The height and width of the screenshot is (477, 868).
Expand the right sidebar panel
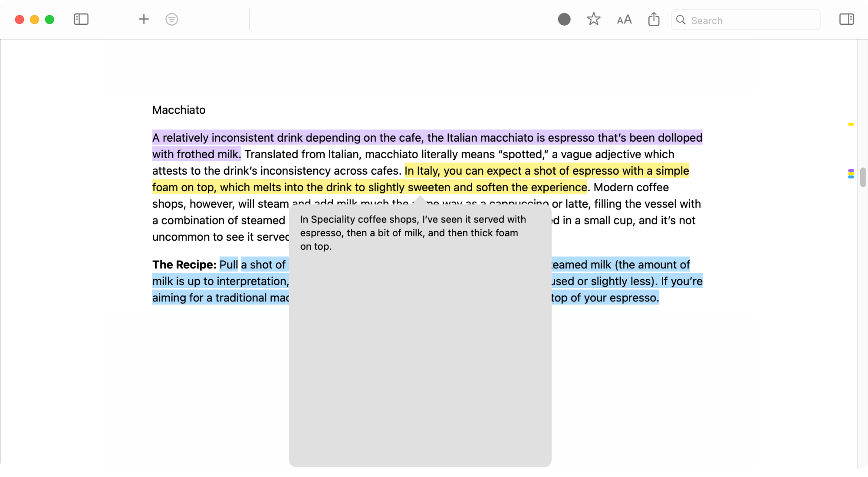click(847, 20)
